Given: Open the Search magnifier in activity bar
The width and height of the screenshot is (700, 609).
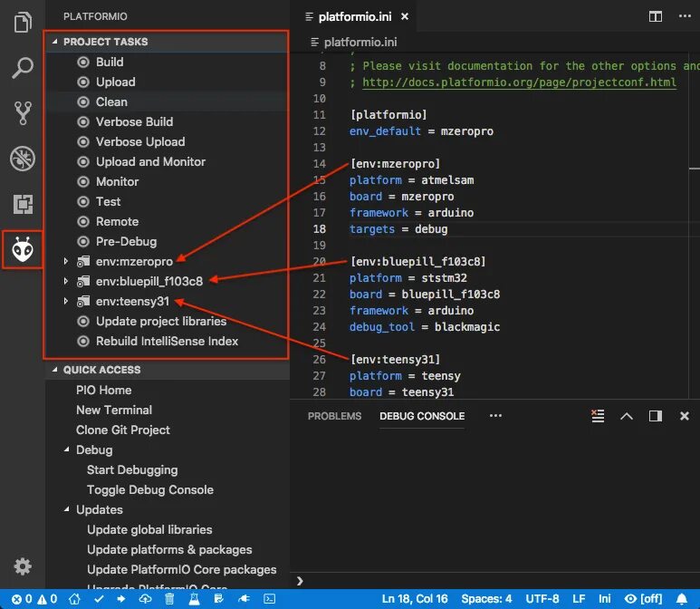Looking at the screenshot, I should tap(23, 68).
